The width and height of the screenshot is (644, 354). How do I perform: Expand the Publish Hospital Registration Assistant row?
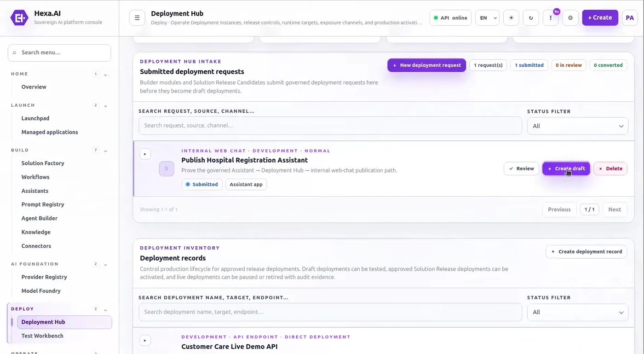point(145,154)
